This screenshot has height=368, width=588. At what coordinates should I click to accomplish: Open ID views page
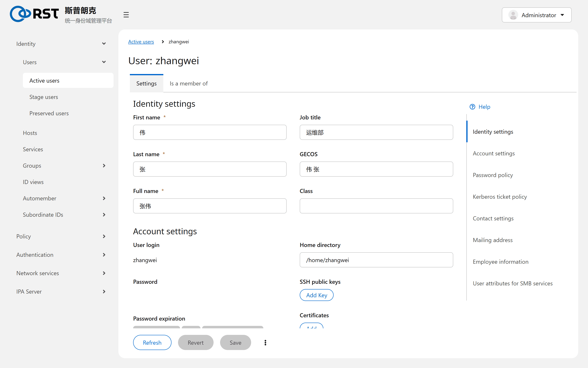[x=65, y=182]
